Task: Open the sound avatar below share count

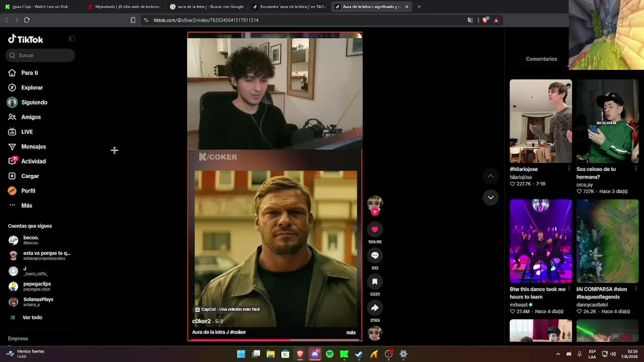Action: [375, 333]
